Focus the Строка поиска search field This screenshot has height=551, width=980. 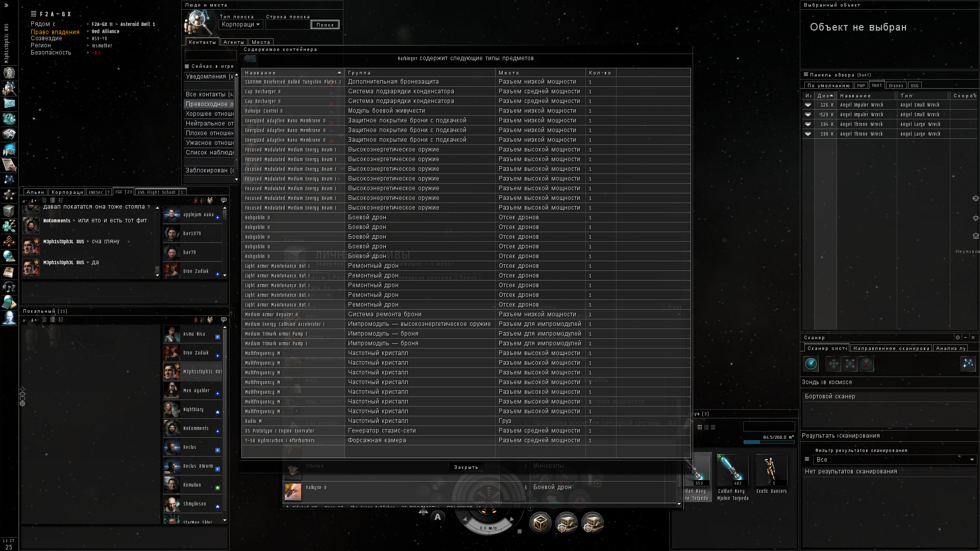(287, 24)
